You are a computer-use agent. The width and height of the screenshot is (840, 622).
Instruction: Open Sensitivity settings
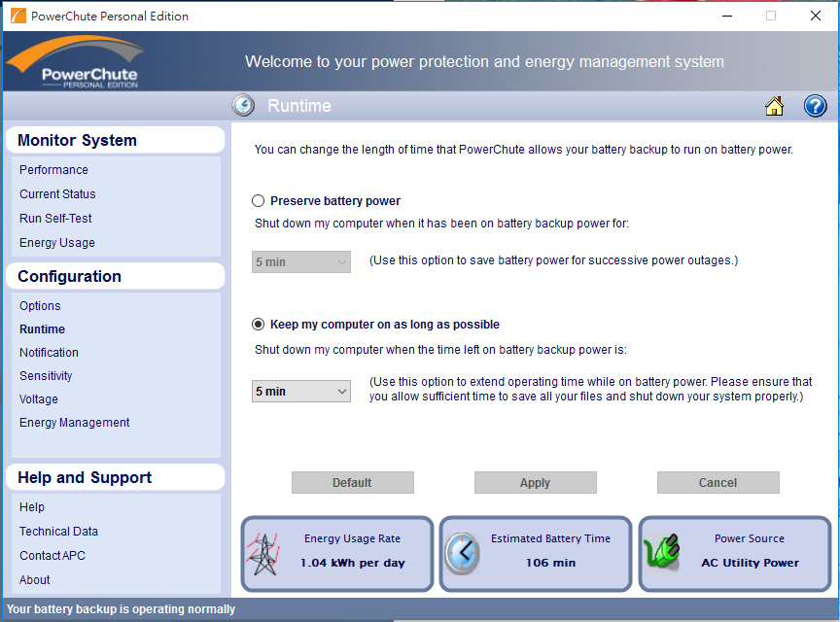(46, 376)
